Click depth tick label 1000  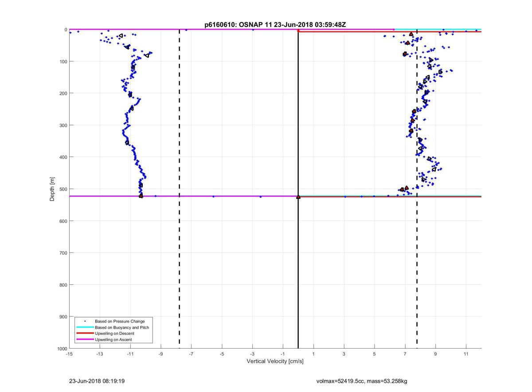click(x=62, y=349)
